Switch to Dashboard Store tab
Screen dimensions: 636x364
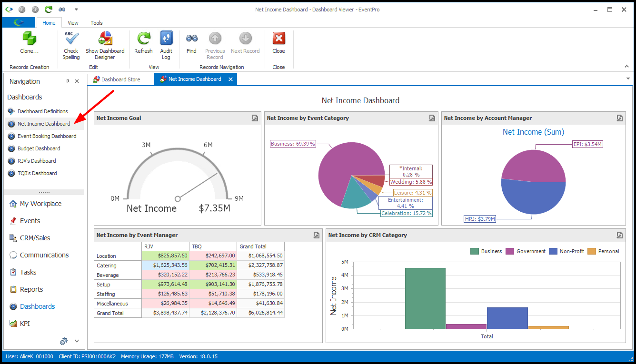coord(121,79)
